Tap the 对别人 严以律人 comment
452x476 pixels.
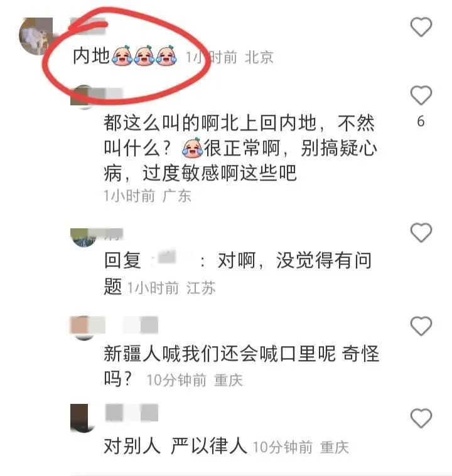[175, 446]
